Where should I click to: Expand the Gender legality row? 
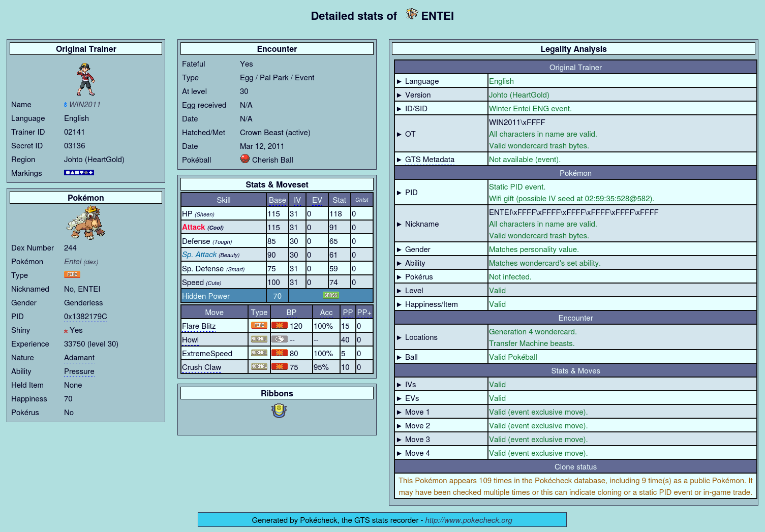click(399, 249)
